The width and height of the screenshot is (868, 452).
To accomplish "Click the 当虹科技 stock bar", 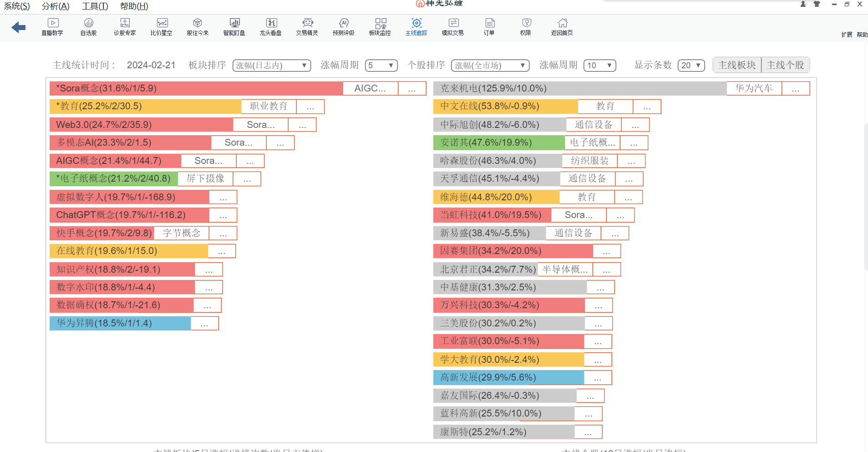I will pos(492,215).
